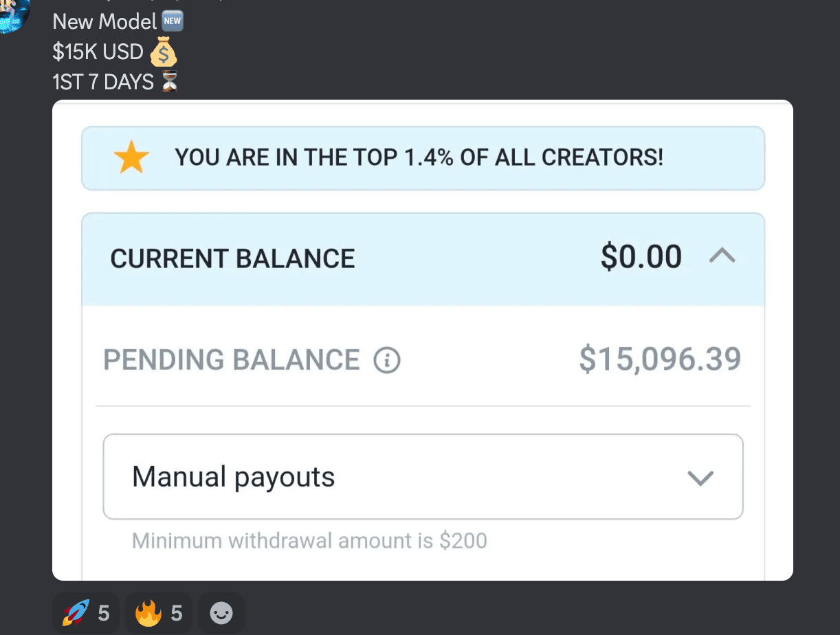
Task: Click the "1ST 7 DAYS" message line
Action: tap(103, 82)
